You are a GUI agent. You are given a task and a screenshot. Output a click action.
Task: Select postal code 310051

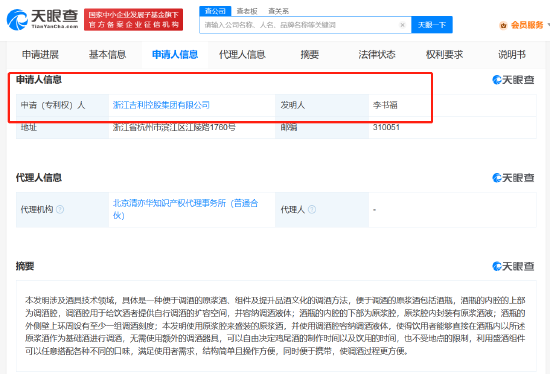coord(386,127)
